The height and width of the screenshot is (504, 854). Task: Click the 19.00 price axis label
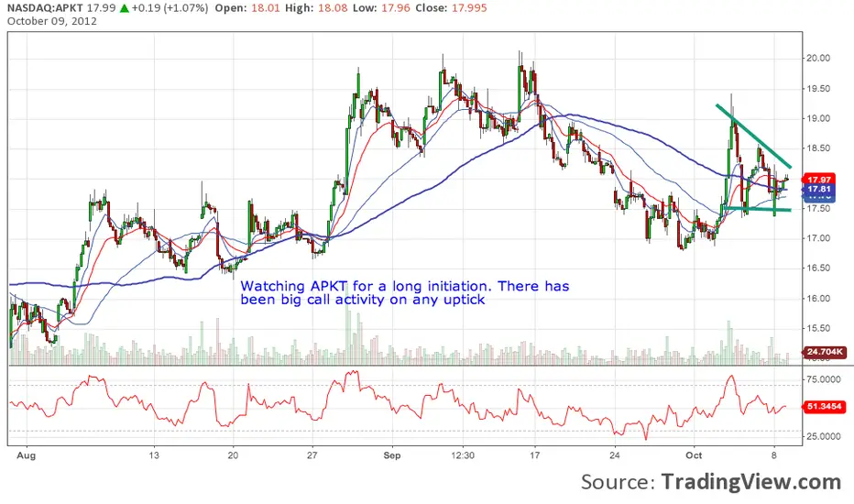tap(818, 118)
